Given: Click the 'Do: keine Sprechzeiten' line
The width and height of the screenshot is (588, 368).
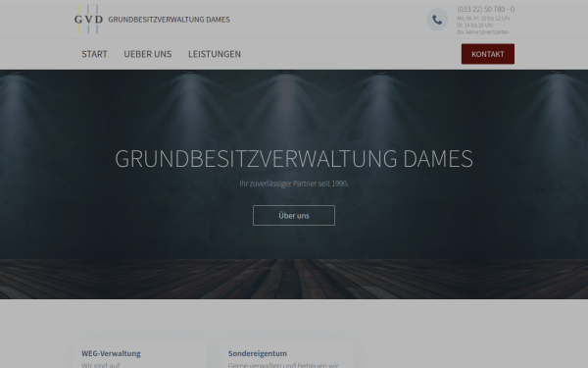Looking at the screenshot, I should click(483, 32).
